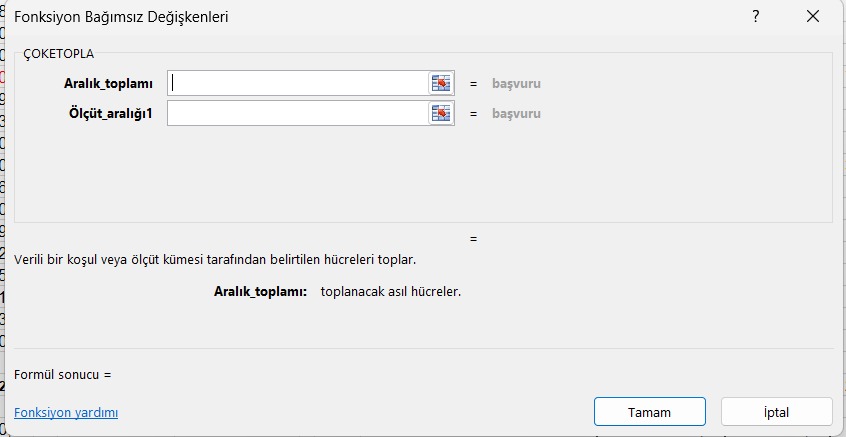The image size is (846, 437).
Task: Click the Ölçüt_aralığı1 field label
Action: pos(109,114)
